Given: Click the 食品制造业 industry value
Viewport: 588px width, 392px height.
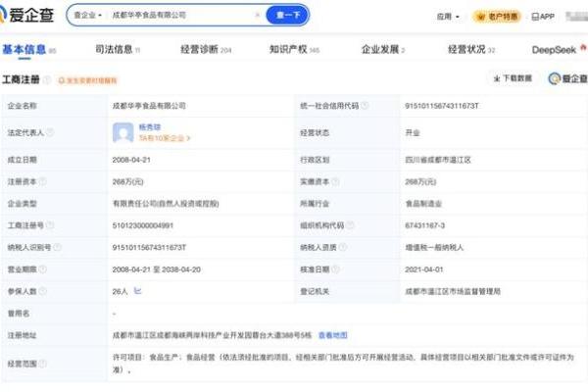Looking at the screenshot, I should [423, 204].
